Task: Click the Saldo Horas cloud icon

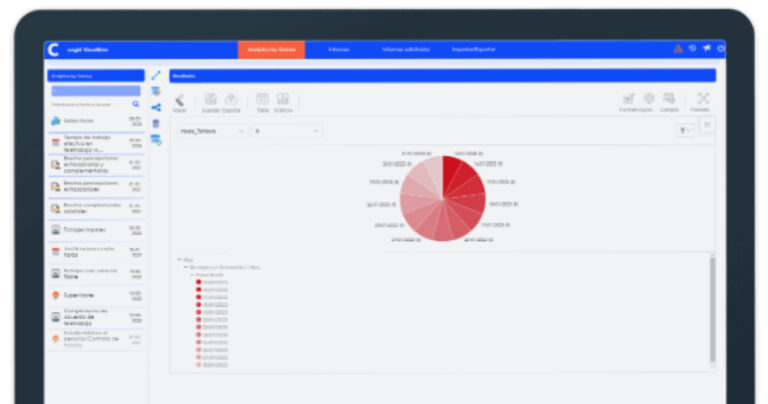Action: click(56, 121)
